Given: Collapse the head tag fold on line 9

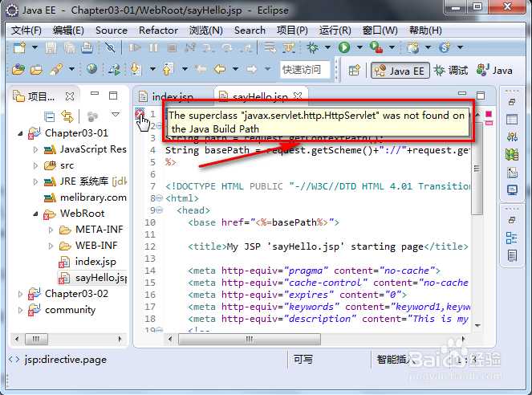Looking at the screenshot, I should coord(159,210).
